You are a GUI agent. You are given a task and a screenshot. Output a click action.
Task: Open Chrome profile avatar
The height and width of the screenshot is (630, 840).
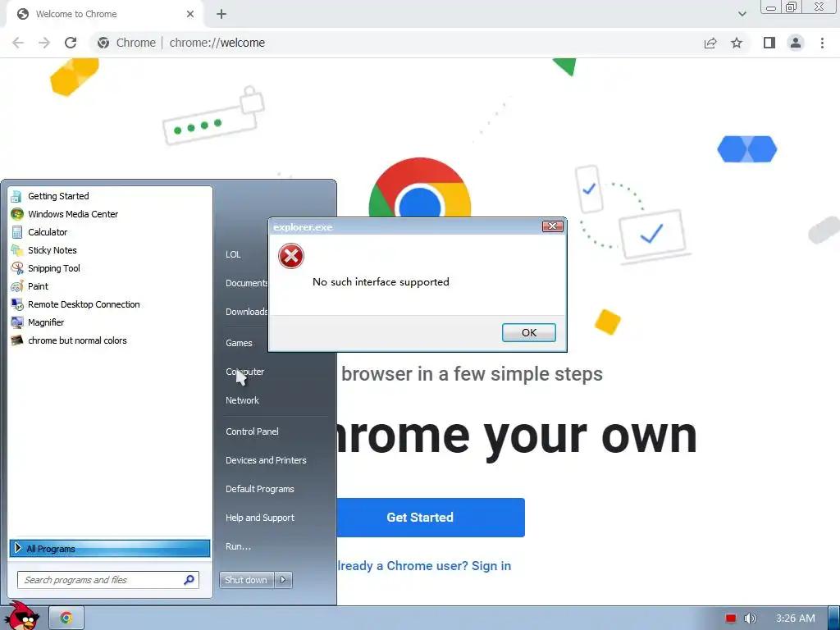796,43
